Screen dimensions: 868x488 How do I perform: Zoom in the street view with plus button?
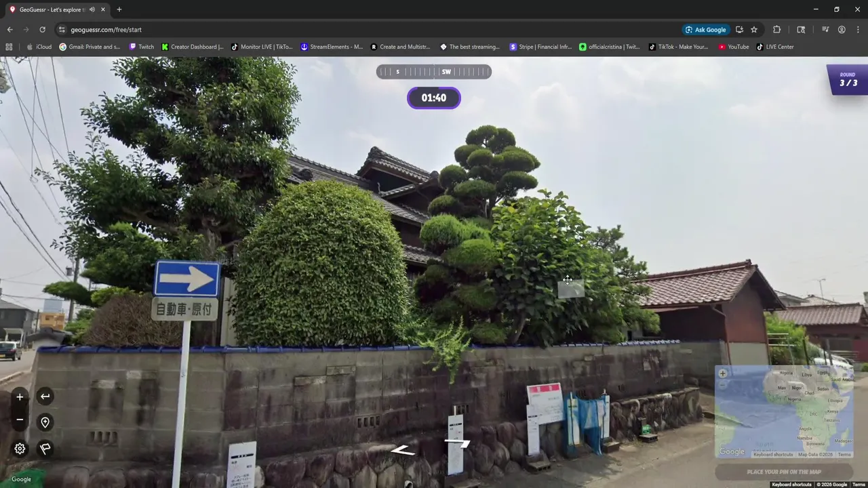[x=20, y=397]
